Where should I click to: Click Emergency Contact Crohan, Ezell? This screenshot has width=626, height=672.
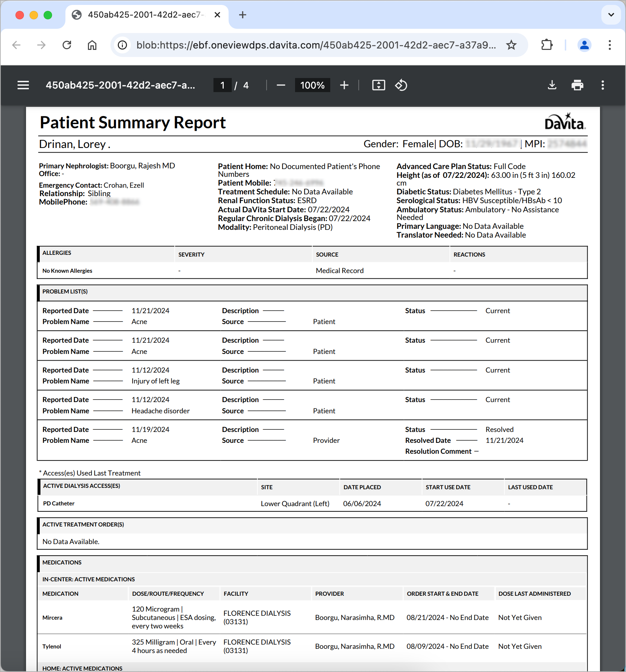coord(91,185)
